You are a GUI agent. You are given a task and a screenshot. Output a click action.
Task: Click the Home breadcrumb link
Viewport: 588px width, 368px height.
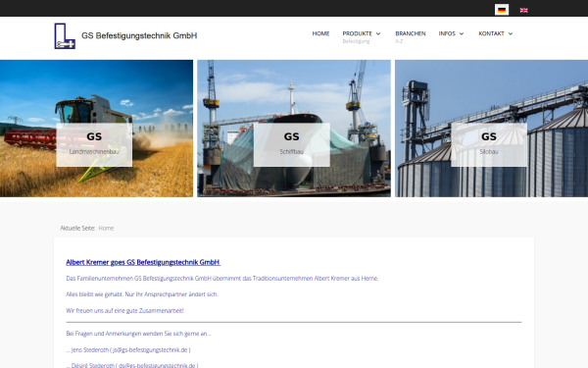pyautogui.click(x=106, y=228)
